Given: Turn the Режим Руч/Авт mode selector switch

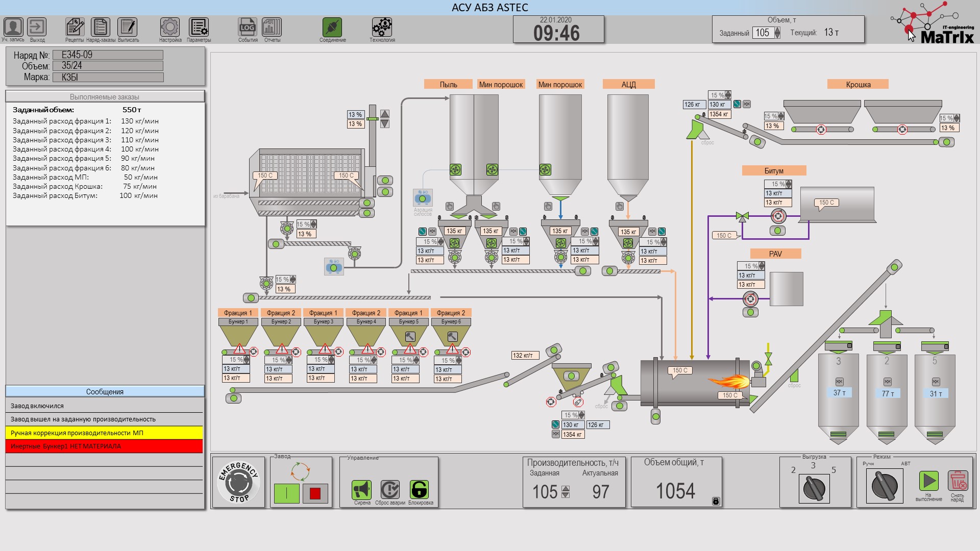Looking at the screenshot, I should tap(885, 485).
